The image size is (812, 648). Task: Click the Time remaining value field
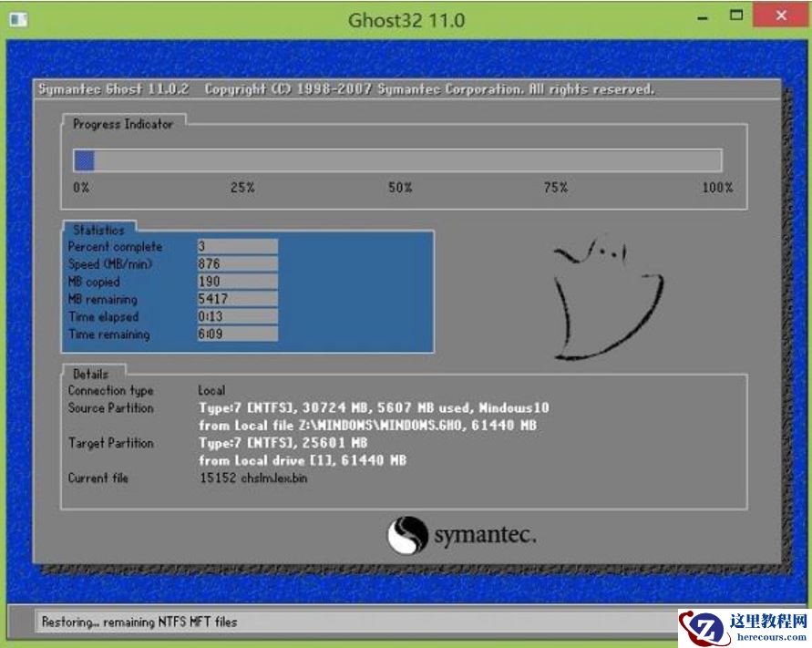coord(237,334)
